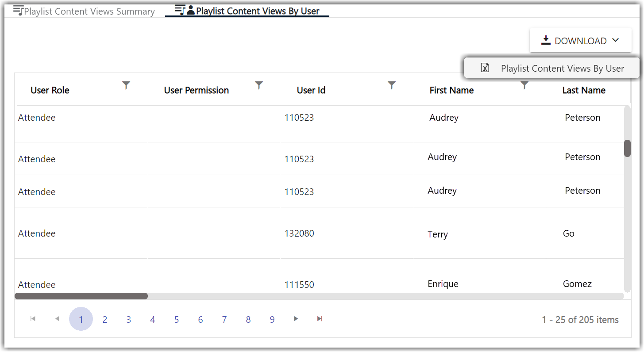
Task: Go to page 9
Action: 272,319
